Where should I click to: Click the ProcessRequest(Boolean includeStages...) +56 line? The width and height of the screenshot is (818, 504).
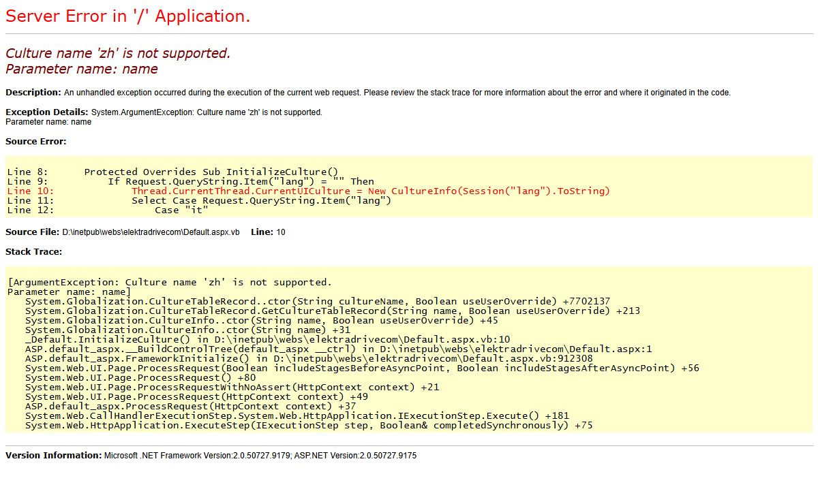[x=362, y=368]
